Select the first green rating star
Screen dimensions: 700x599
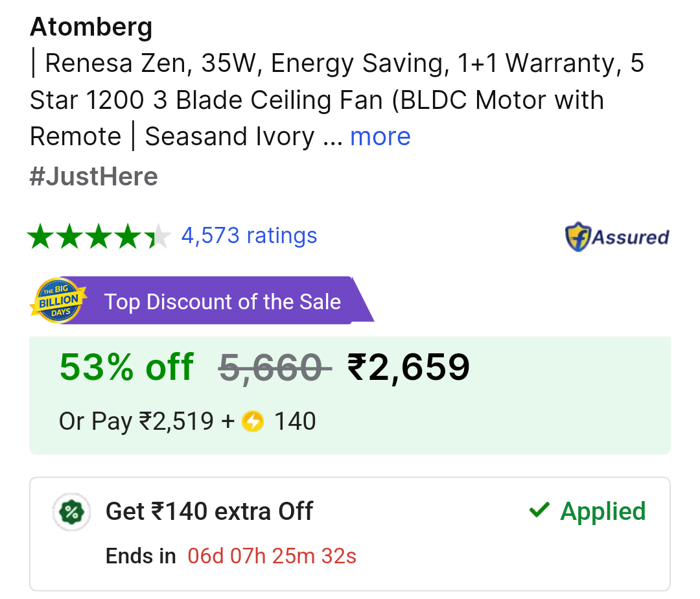click(x=40, y=236)
